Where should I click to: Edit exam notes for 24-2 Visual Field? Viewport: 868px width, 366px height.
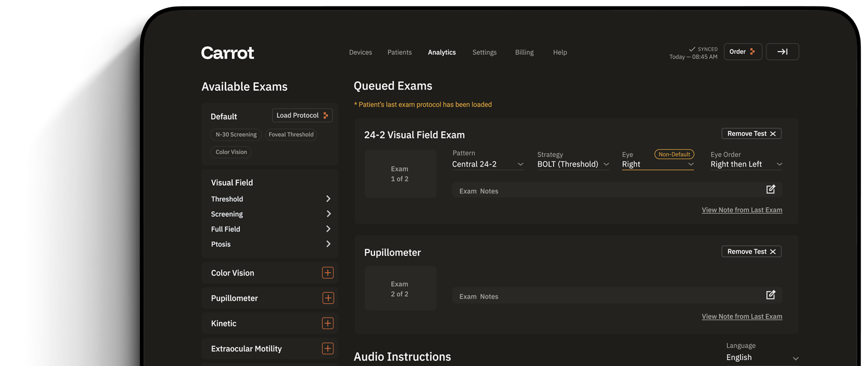770,189
